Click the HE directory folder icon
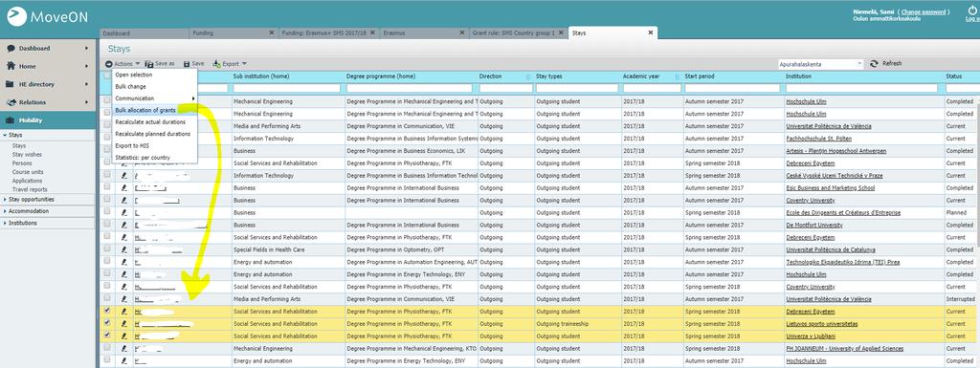 pos(11,83)
